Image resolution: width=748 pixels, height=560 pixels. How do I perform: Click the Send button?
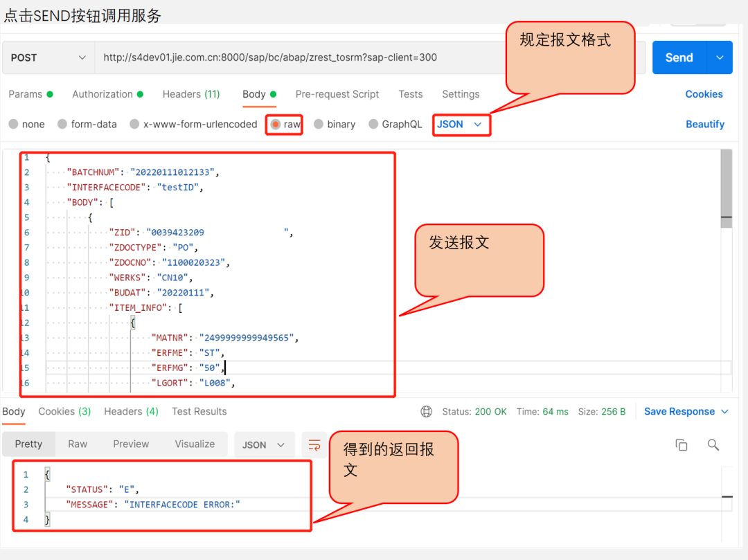point(679,57)
